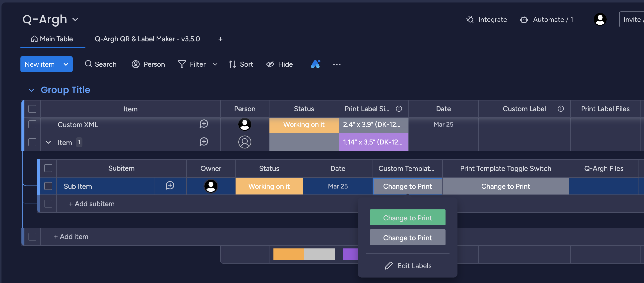Click the Person filter icon
Viewport: 644px width, 283px height.
click(135, 64)
